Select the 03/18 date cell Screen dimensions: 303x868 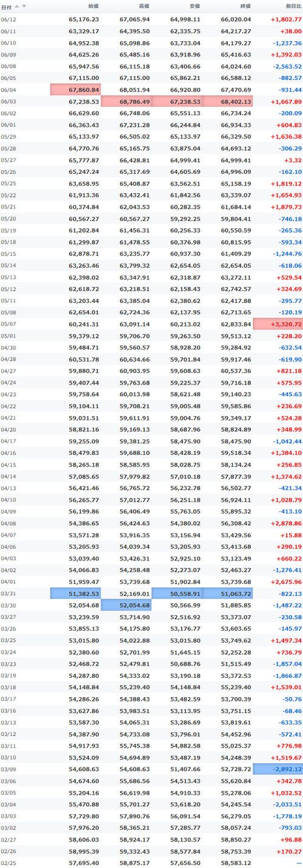coord(8,689)
